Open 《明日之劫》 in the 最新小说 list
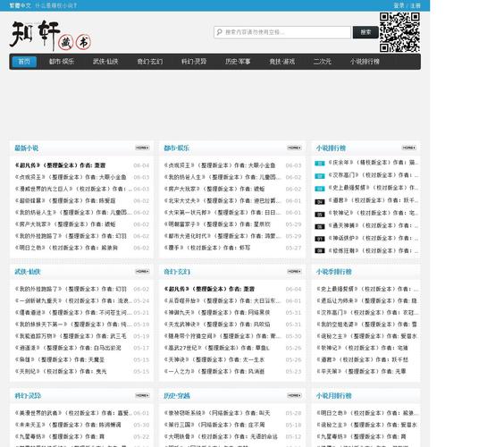The width and height of the screenshot is (504, 447). click(x=66, y=248)
